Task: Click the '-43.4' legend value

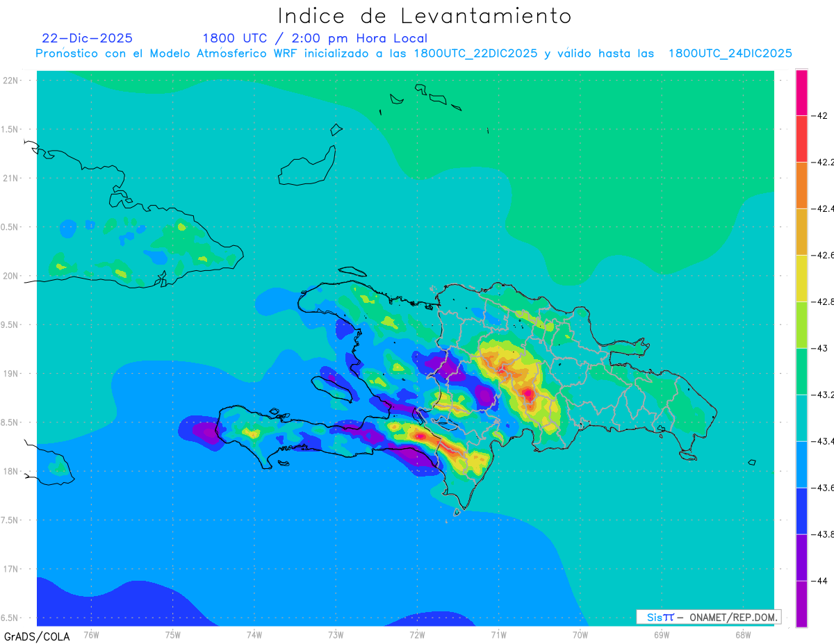Action: click(x=823, y=441)
